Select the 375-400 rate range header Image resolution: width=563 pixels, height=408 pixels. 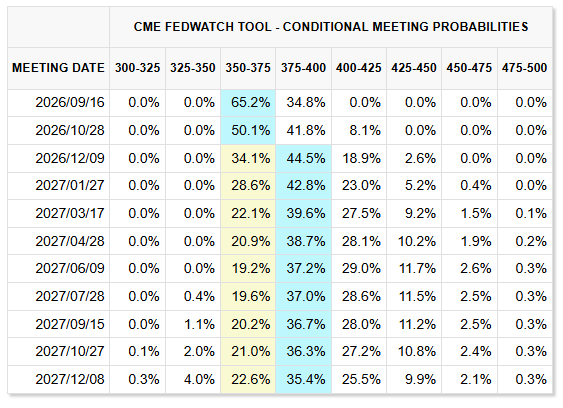[x=303, y=68]
